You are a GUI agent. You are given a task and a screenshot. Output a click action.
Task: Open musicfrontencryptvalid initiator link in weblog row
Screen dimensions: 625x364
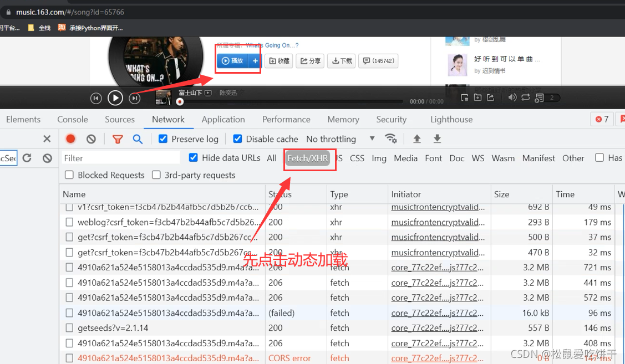tap(438, 222)
